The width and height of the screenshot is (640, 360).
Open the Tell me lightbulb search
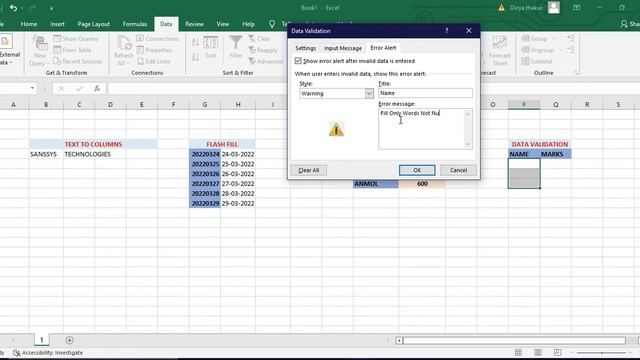click(x=272, y=24)
